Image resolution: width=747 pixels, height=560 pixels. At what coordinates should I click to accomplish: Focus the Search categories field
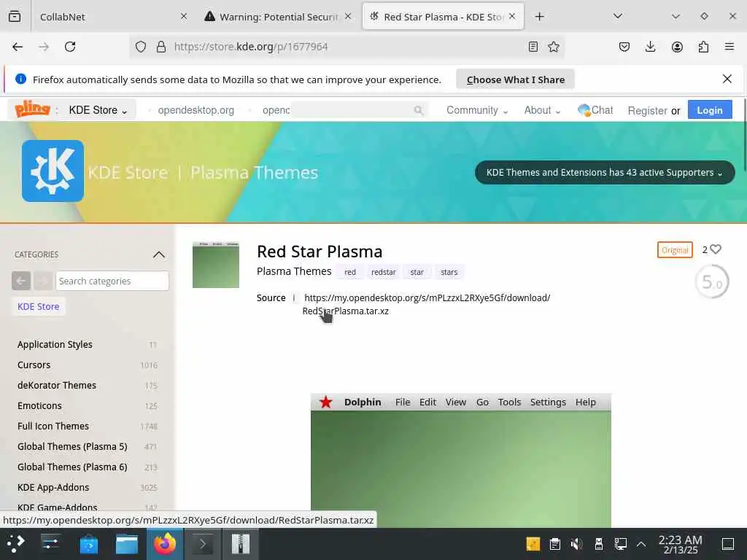[x=112, y=281]
